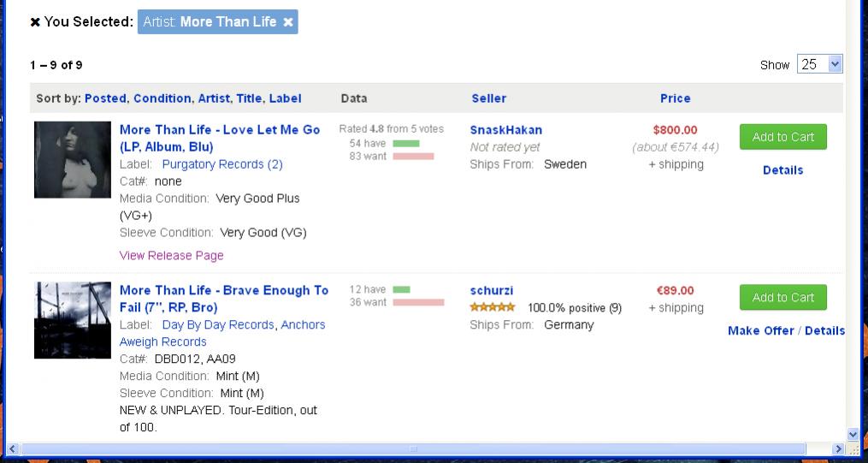Sort listings by Posted

[x=105, y=98]
